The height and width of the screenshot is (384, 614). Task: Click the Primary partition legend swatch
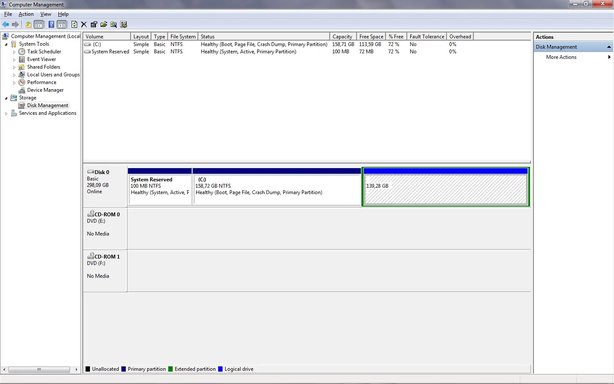[x=124, y=369]
